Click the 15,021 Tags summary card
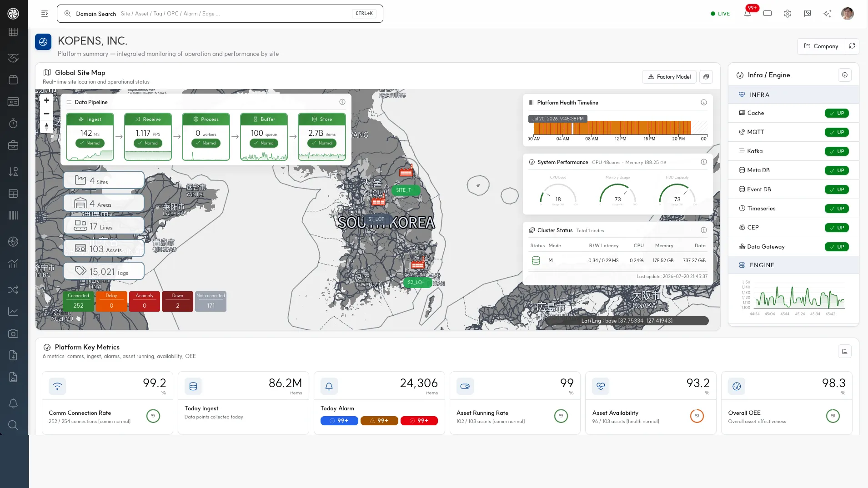Screen dimensions: 868x488 104,271
